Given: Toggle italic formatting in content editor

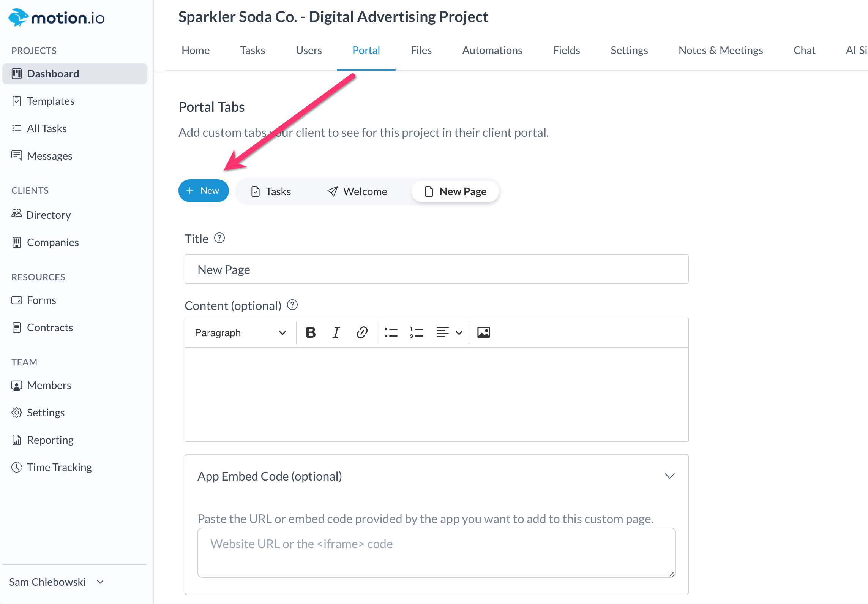Looking at the screenshot, I should [336, 333].
